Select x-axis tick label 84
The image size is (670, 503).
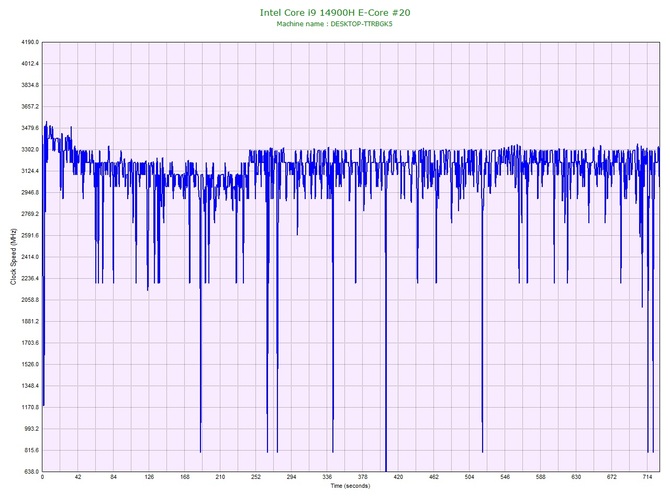coord(113,477)
